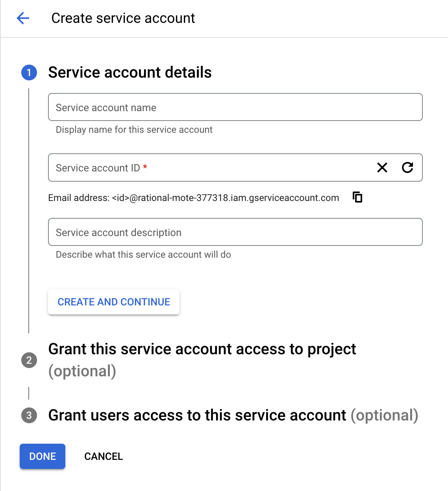Click the generated email address text
The image size is (448, 491).
tap(193, 198)
